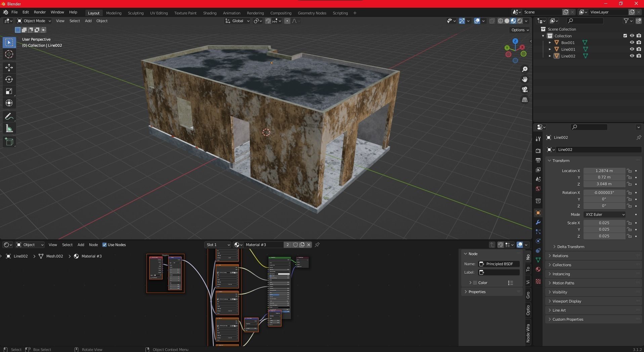Pick the Rotate tool

point(9,79)
